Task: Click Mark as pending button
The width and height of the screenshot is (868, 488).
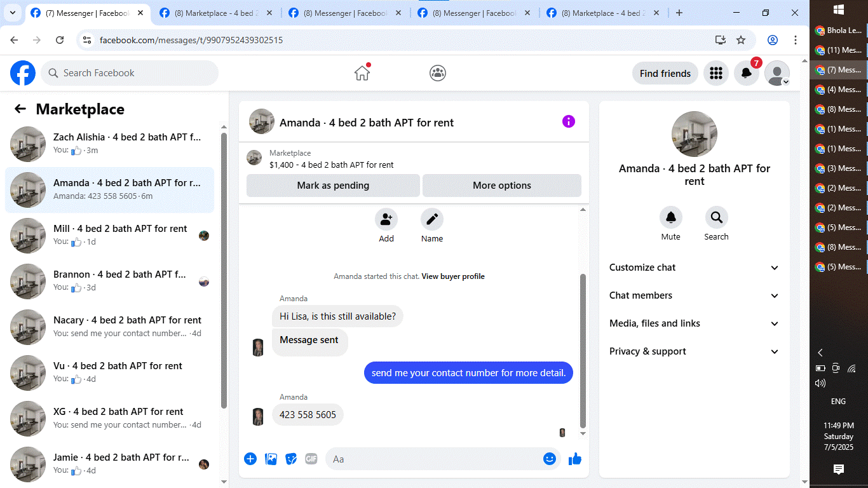Action: 333,186
